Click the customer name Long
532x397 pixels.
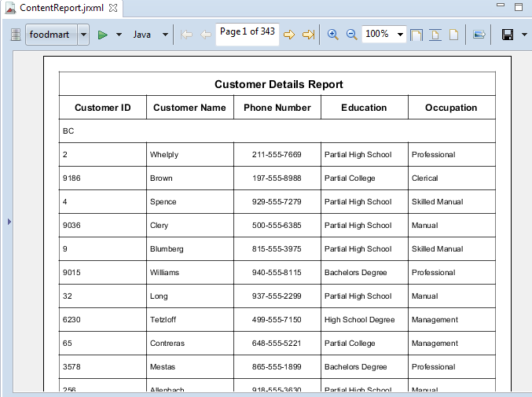(159, 296)
